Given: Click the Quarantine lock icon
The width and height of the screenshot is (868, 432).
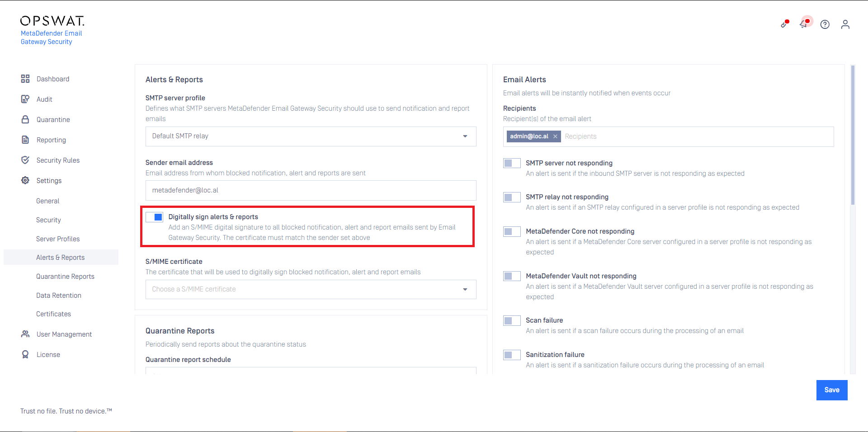Looking at the screenshot, I should (25, 119).
